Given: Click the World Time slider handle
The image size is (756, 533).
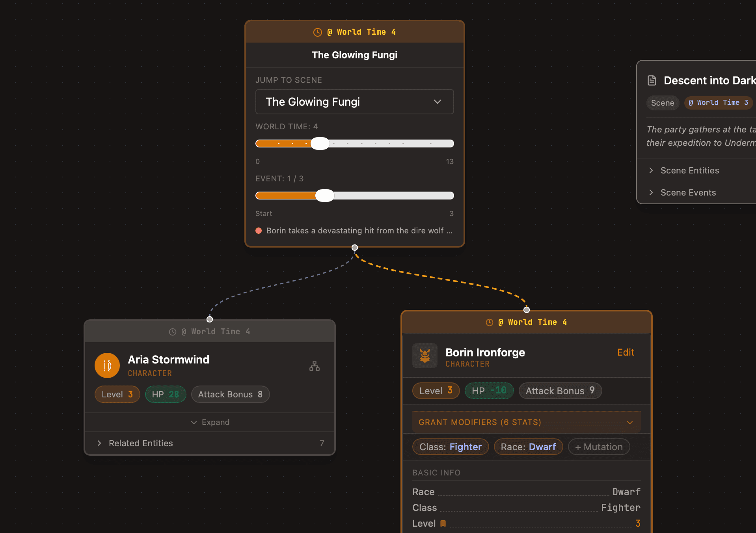Looking at the screenshot, I should tap(320, 143).
